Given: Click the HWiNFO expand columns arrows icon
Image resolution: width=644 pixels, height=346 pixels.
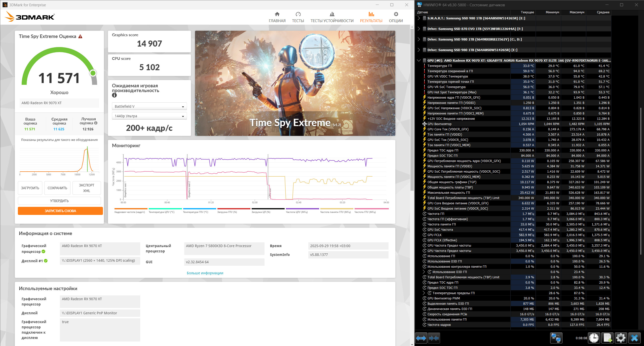Looking at the screenshot, I should tap(421, 338).
